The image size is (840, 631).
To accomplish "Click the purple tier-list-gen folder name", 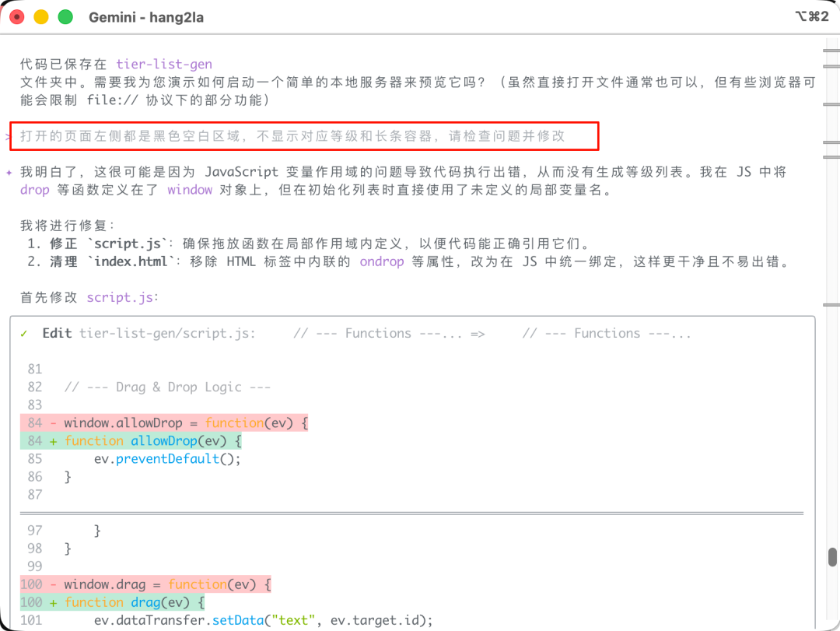I will (x=164, y=65).
